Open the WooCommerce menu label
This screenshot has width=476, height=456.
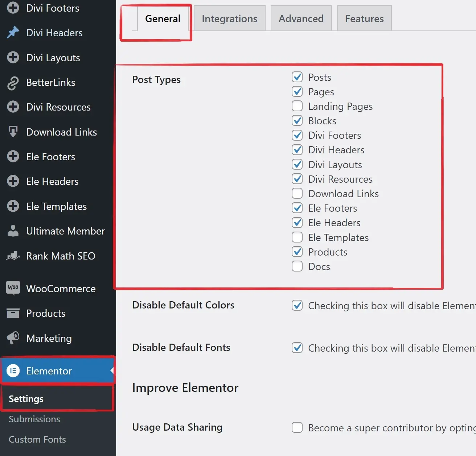[x=61, y=289]
